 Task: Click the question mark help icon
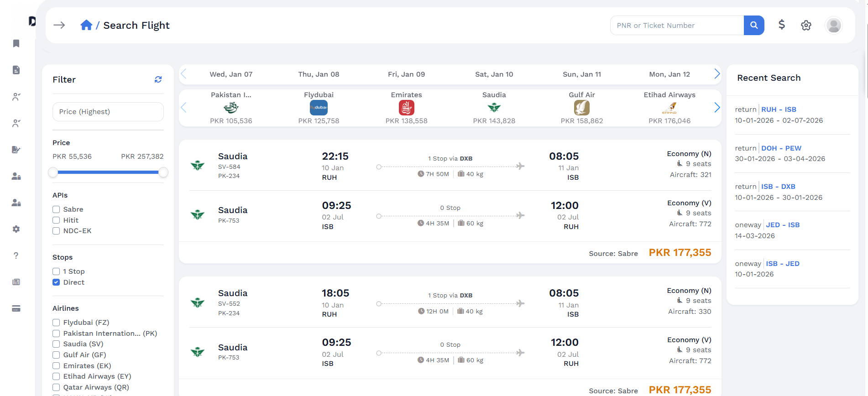click(16, 255)
